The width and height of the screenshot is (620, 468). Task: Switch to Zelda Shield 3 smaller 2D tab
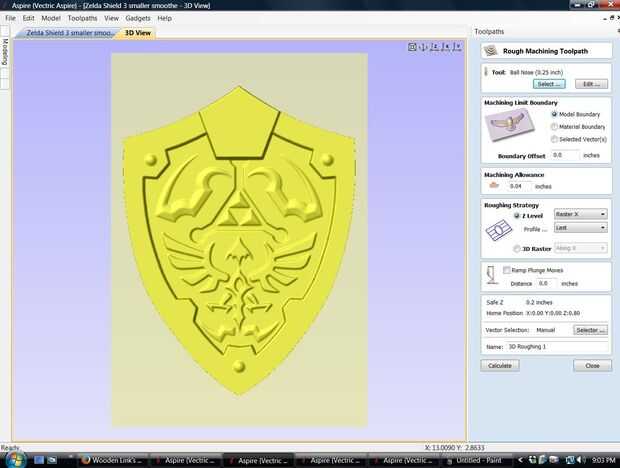click(68, 33)
